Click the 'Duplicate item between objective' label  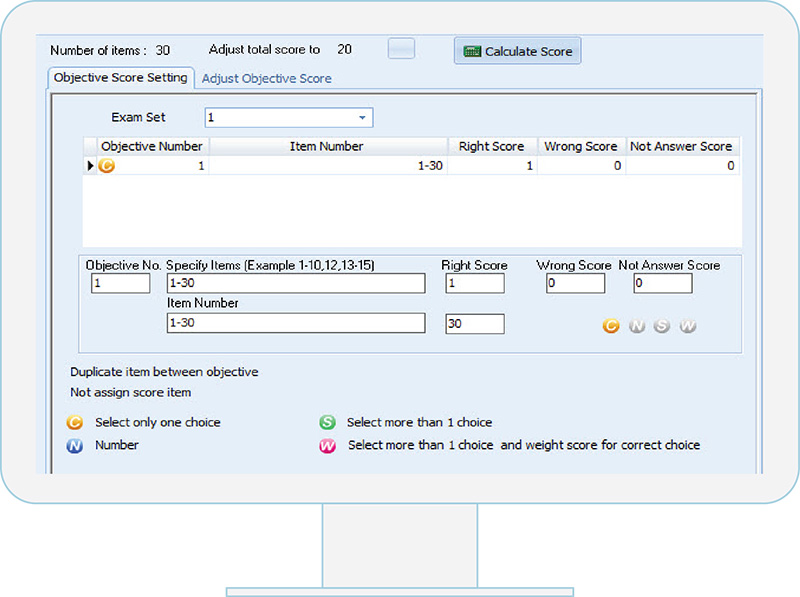(164, 372)
